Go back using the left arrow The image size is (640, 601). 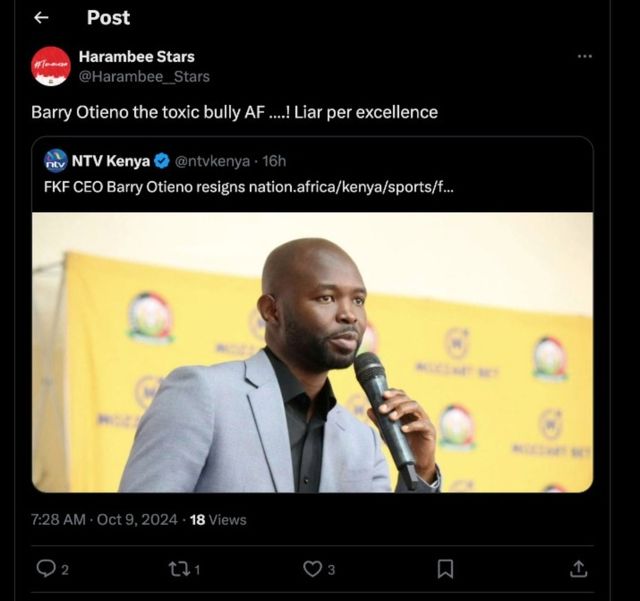[41, 18]
